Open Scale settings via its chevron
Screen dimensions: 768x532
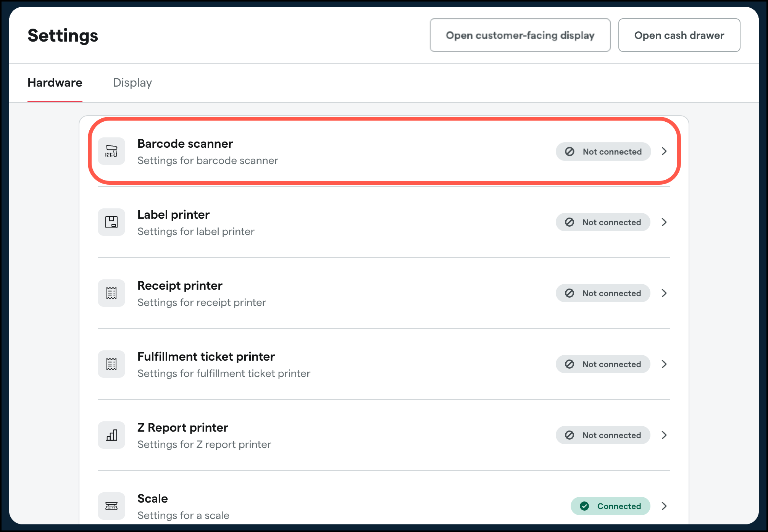click(664, 506)
